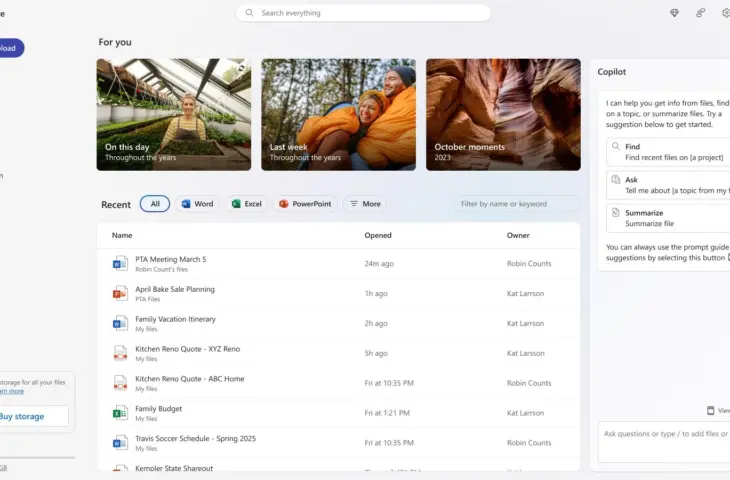The image size is (730, 480).
Task: Open Kitchen Reno Quote - XYZ Reno name
Action: click(x=188, y=349)
